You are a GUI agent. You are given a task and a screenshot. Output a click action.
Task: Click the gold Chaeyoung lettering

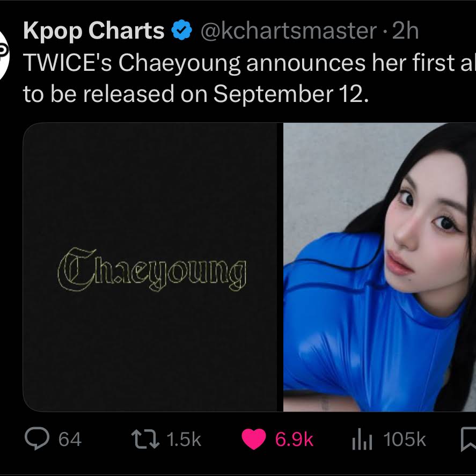151,269
